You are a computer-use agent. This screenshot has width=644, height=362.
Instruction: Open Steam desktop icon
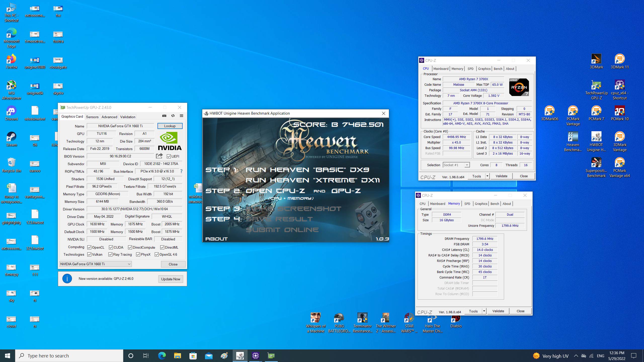pos(11,139)
